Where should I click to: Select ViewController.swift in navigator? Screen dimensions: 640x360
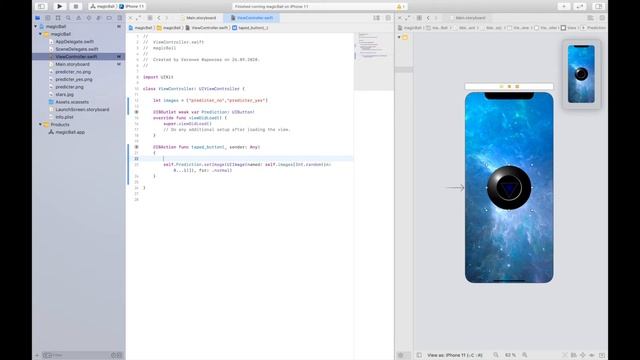point(76,57)
